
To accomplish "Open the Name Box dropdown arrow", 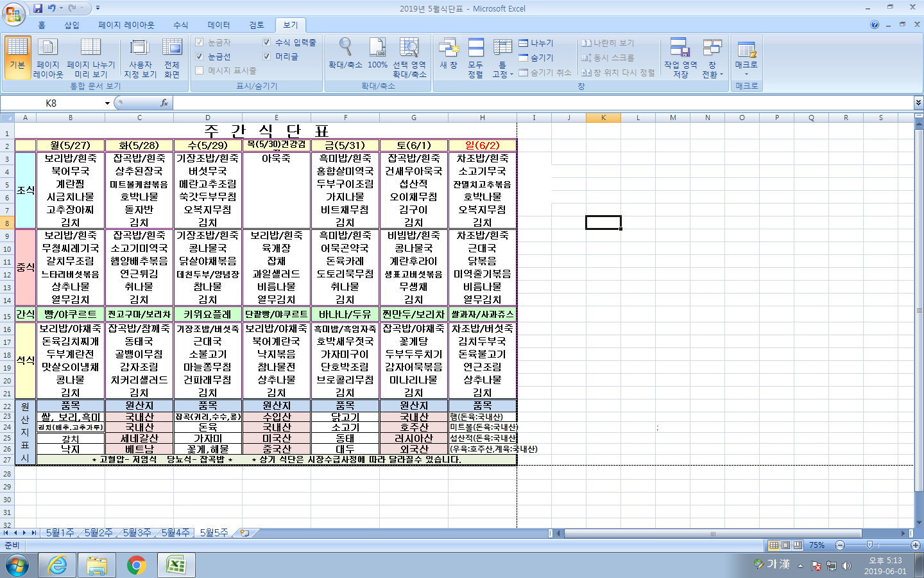I will 107,103.
